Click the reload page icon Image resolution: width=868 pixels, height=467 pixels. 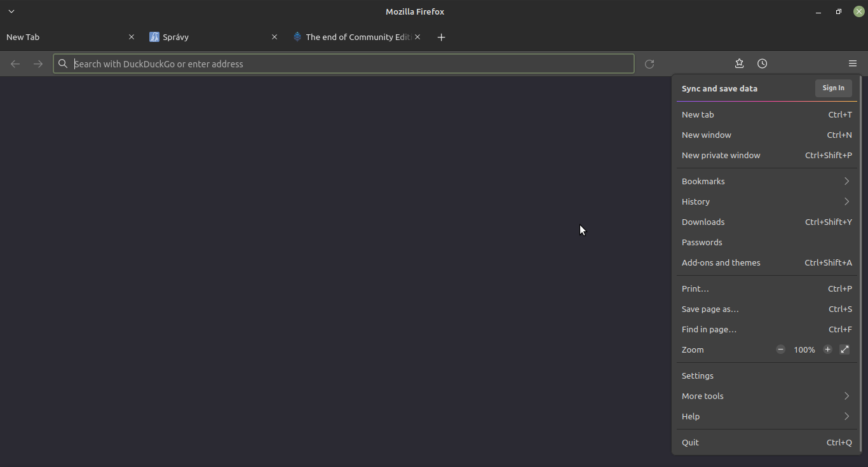pos(649,64)
